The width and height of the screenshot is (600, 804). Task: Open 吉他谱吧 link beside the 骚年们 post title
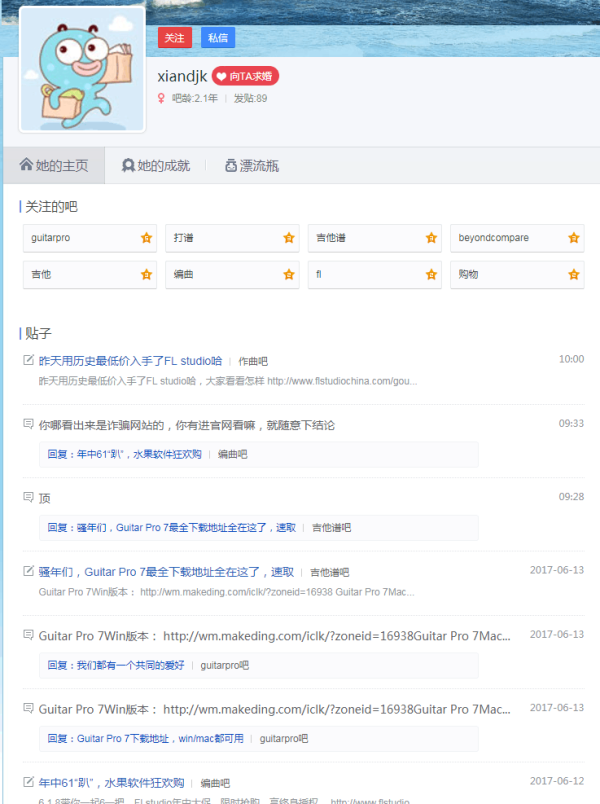tap(330, 573)
